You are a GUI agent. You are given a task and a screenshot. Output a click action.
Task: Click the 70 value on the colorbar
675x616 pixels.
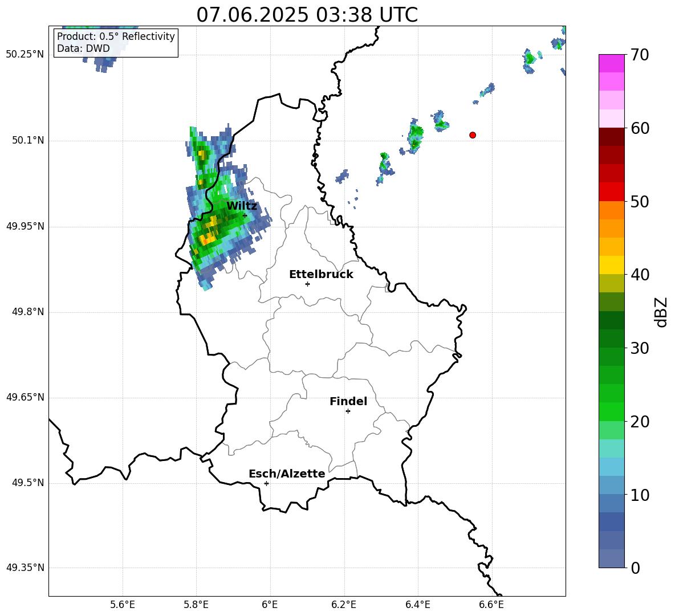[640, 55]
